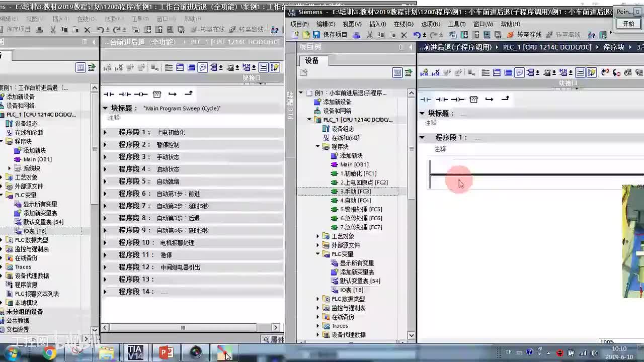Click the empty rung line in 程序段 1
Viewport: 644px width, 362px height.
pyautogui.click(x=537, y=174)
